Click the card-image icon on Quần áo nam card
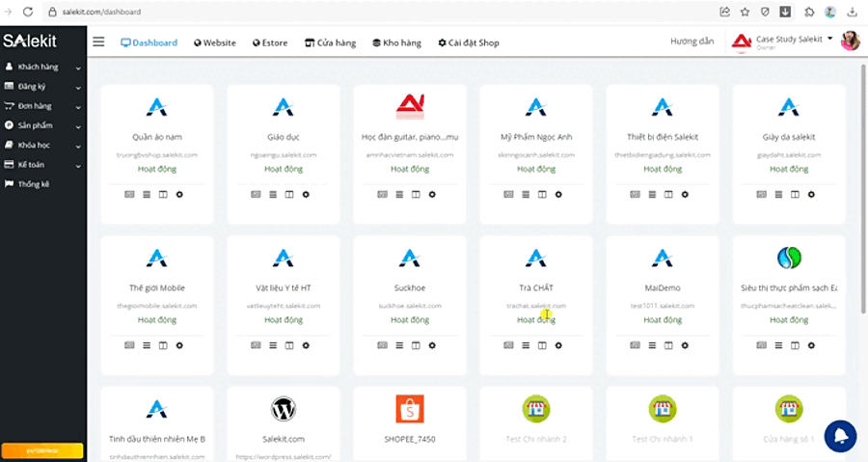 [129, 194]
